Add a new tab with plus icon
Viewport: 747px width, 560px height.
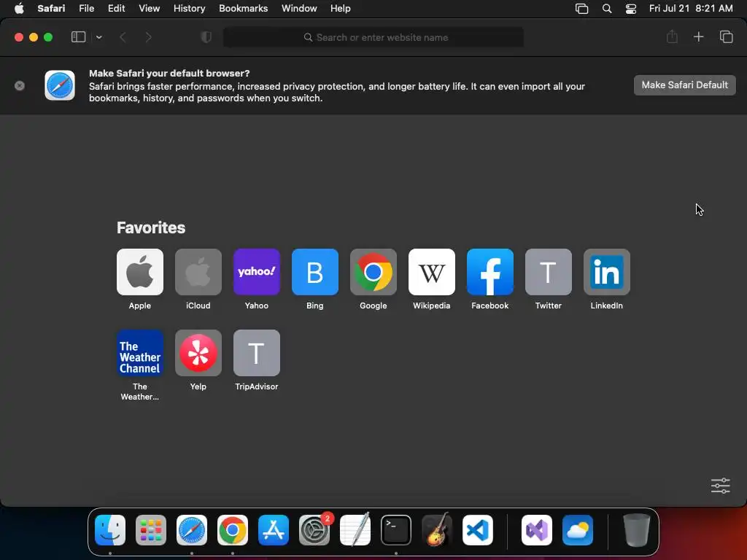pos(698,36)
